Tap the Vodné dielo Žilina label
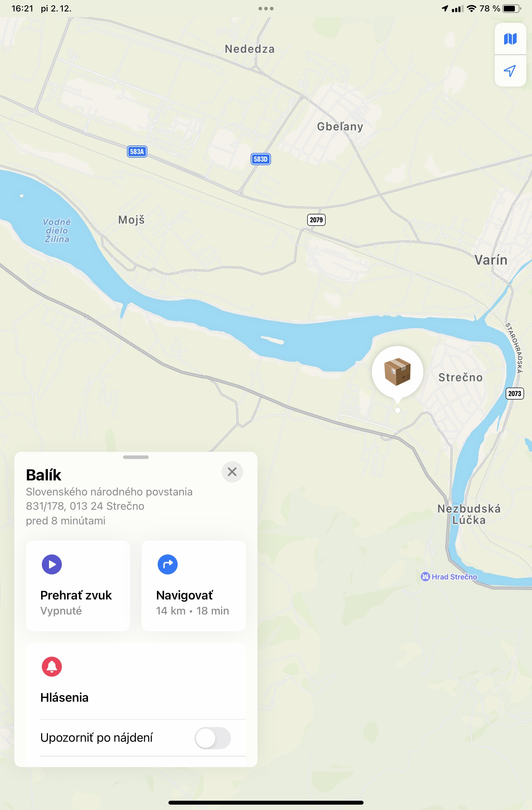Screen dimensions: 532x810 click(x=56, y=231)
